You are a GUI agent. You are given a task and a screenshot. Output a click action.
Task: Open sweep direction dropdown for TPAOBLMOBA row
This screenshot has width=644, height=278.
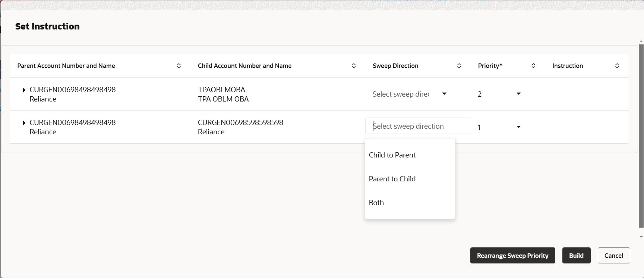444,94
